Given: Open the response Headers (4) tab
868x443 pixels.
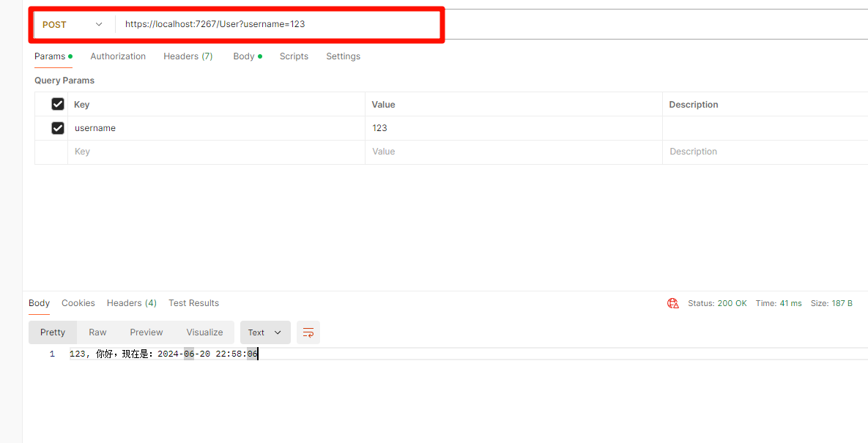Looking at the screenshot, I should (132, 303).
